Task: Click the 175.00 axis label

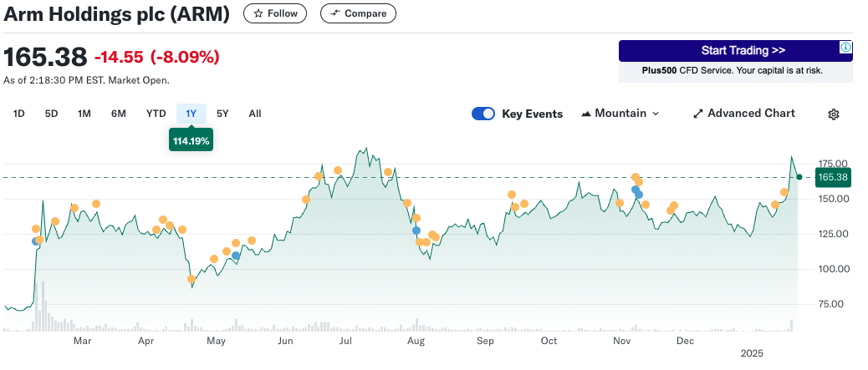Action: click(833, 164)
